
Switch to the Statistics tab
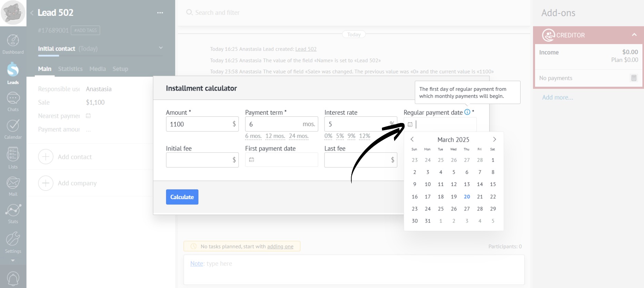click(x=70, y=69)
